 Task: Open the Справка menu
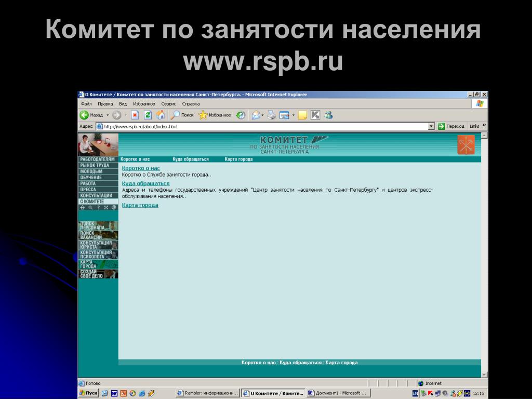click(x=191, y=104)
